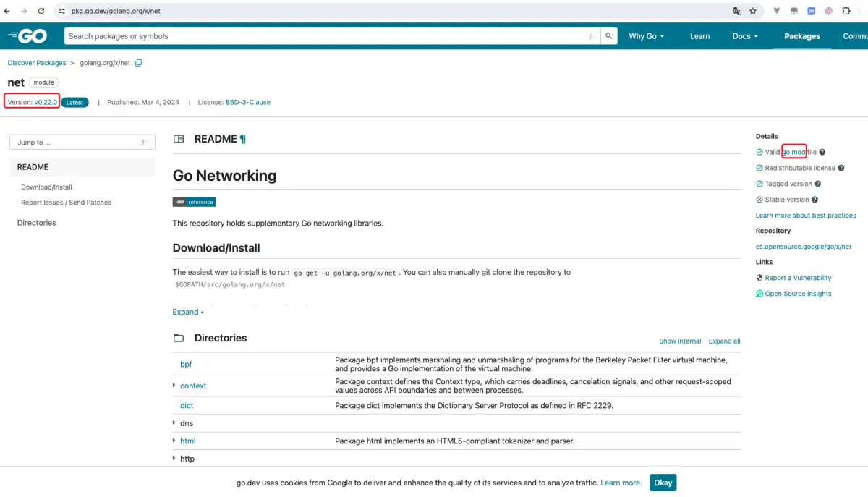Viewport: 868px width, 497px height.
Task: Open Learn more about best practices
Action: point(806,216)
